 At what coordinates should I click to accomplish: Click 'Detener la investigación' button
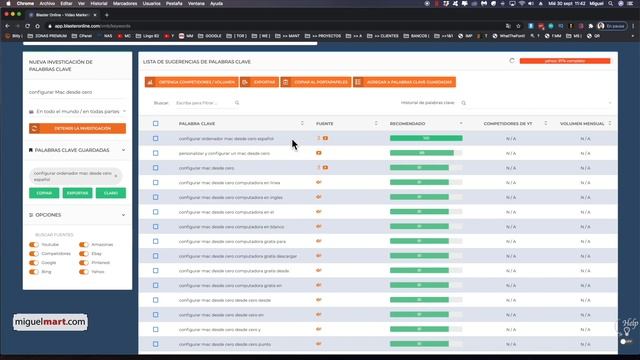tap(77, 128)
